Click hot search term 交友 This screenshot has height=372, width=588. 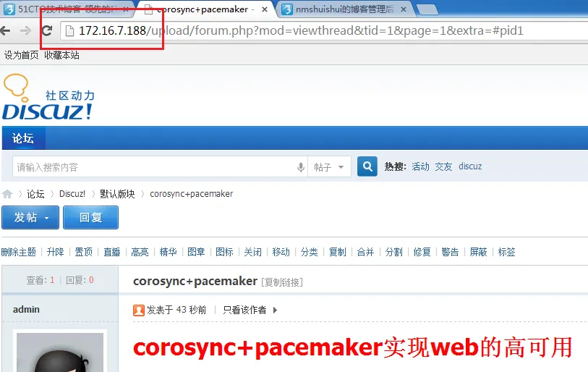(x=443, y=166)
